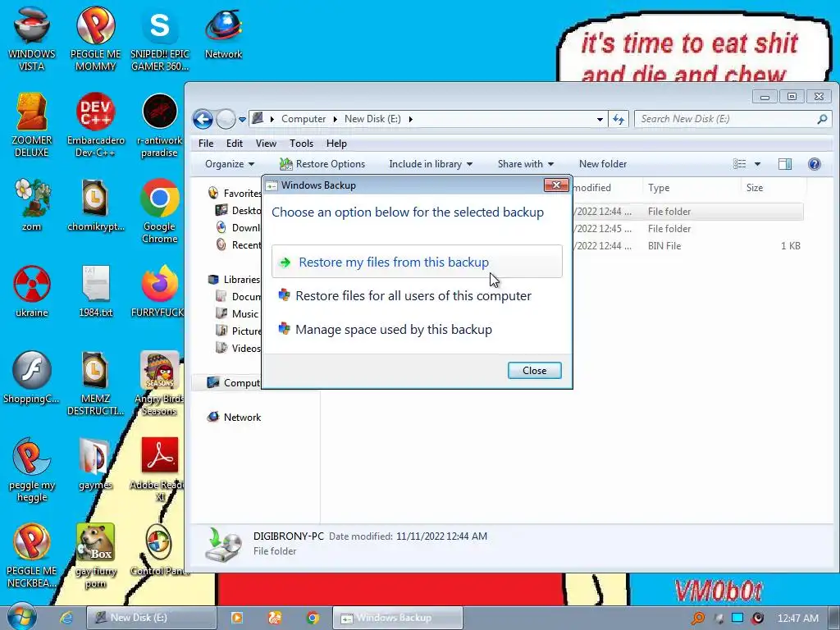
Task: Switch to New Disk (E:) taskbar button
Action: pyautogui.click(x=152, y=618)
